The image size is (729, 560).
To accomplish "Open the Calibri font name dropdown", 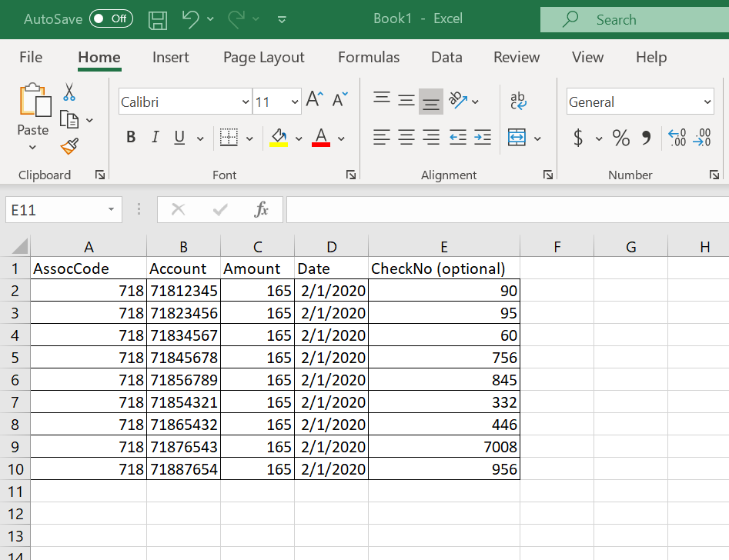I will pyautogui.click(x=246, y=101).
